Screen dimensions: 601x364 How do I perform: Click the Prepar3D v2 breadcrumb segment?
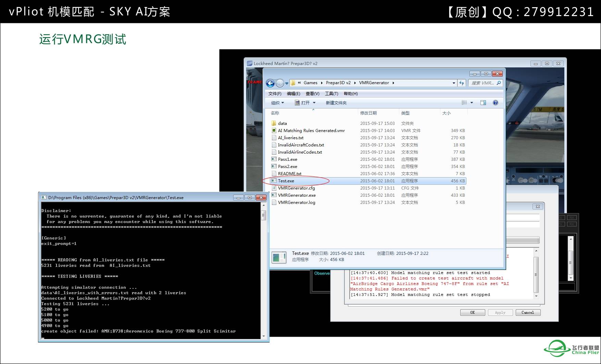338,83
